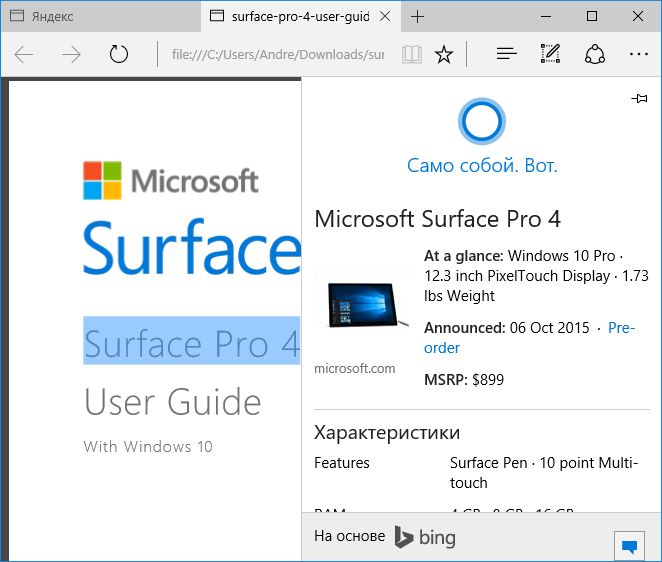Open the Pre-order link

[621, 328]
